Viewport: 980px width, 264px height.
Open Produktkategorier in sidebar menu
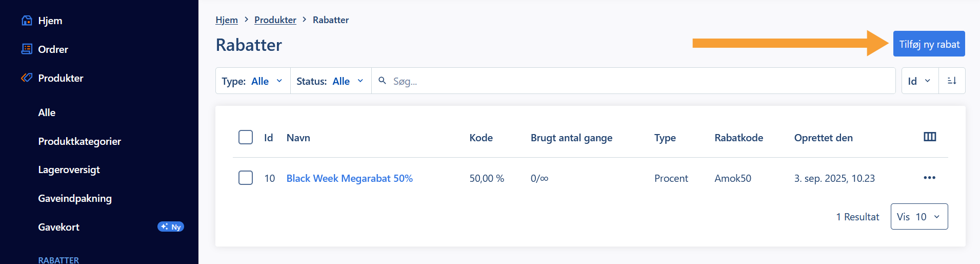click(x=79, y=141)
